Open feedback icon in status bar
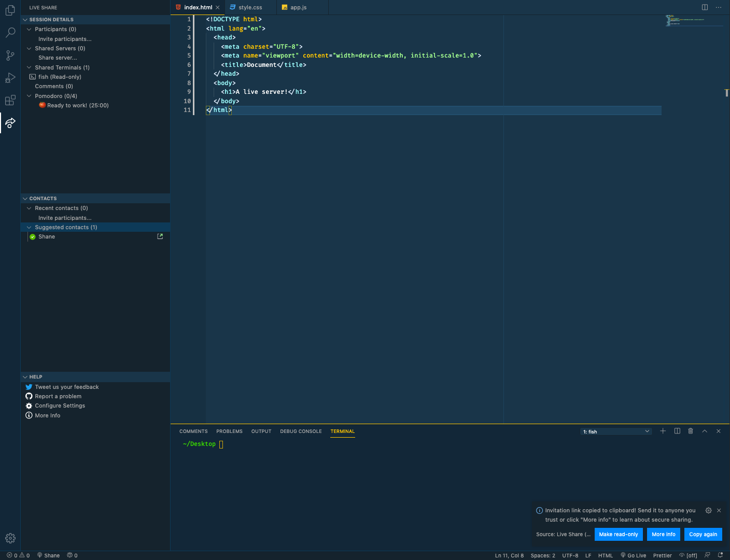Image resolution: width=730 pixels, height=560 pixels. (x=707, y=555)
